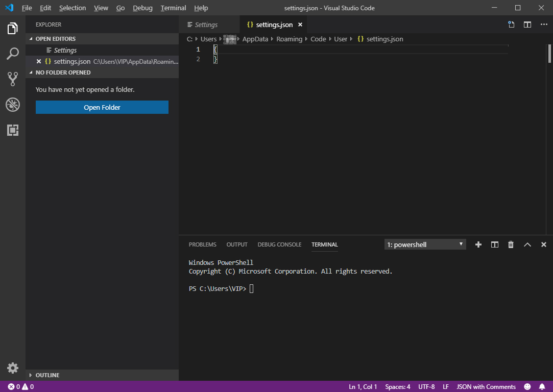Click the VS Code logo icon

point(10,8)
